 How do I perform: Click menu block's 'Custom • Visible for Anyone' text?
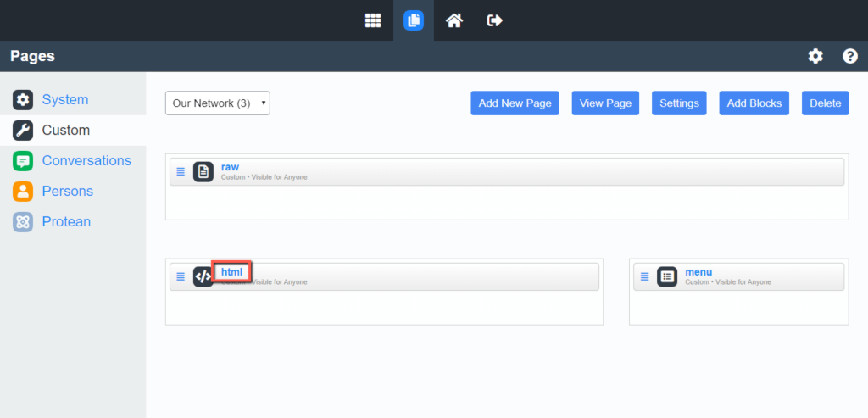click(x=728, y=282)
